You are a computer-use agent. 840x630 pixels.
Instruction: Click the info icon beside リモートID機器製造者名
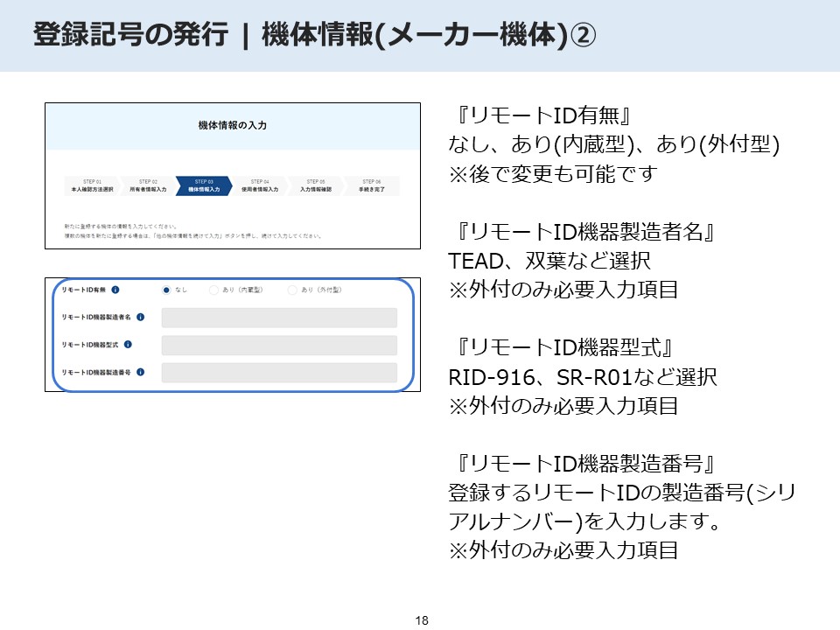[140, 317]
